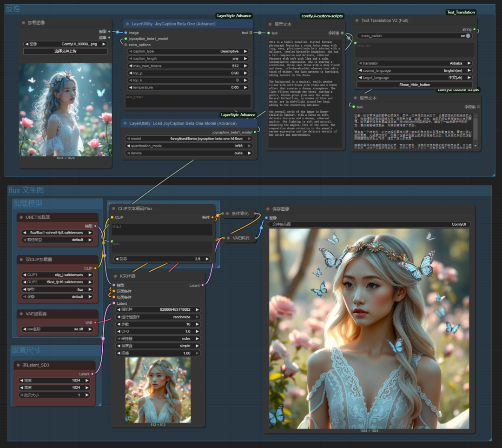
Task: Click the 保存图像 node's collapse dot
Action: coord(268,209)
